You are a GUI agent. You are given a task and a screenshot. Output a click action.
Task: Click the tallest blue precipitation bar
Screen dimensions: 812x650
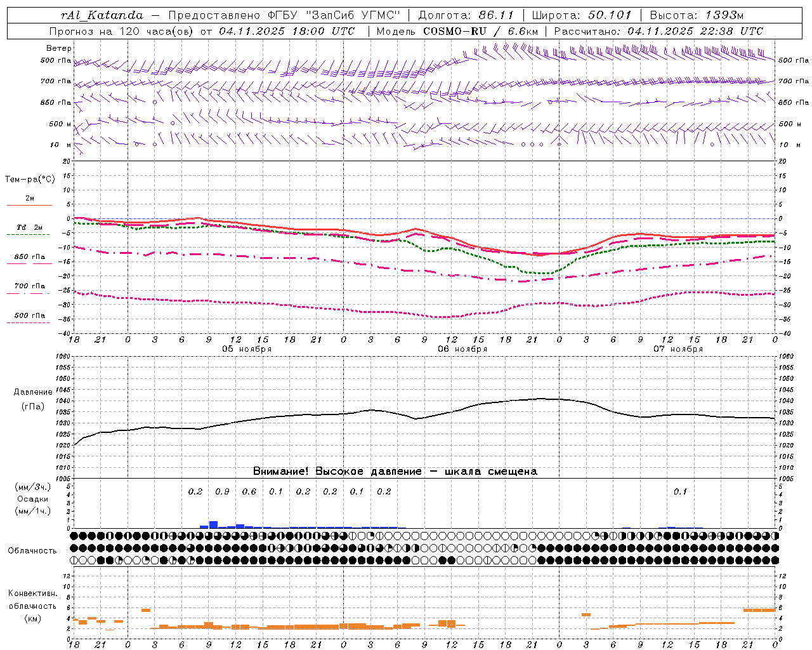tap(213, 525)
